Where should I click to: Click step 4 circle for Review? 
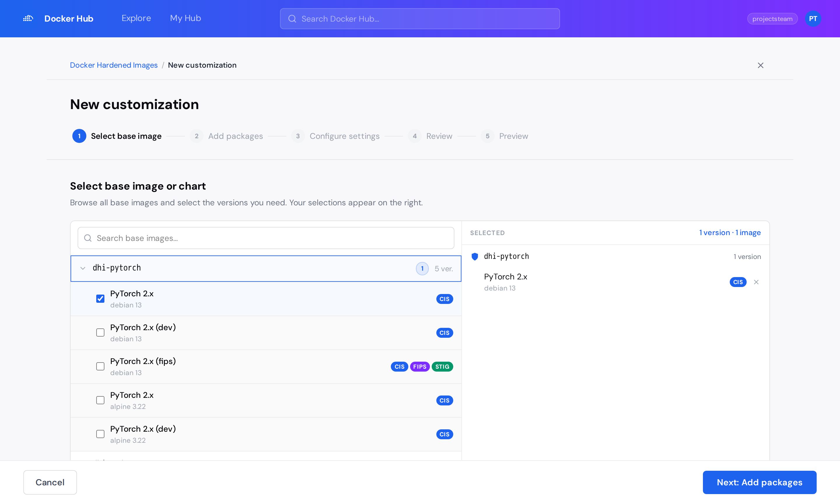pos(414,136)
